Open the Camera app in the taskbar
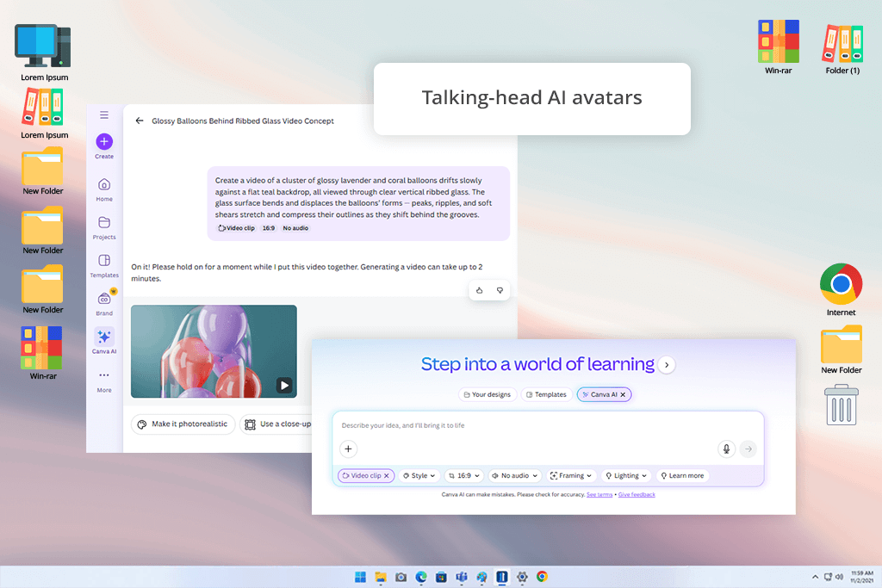 tap(401, 577)
